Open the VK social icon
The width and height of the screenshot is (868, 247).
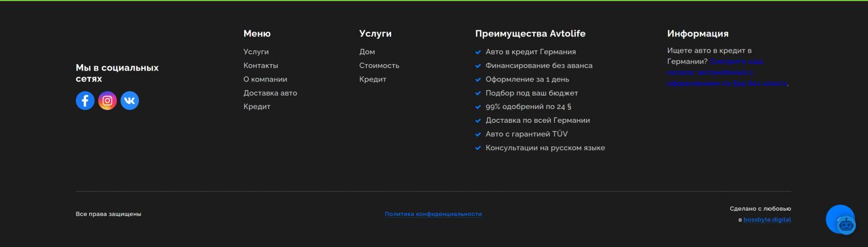pos(130,100)
